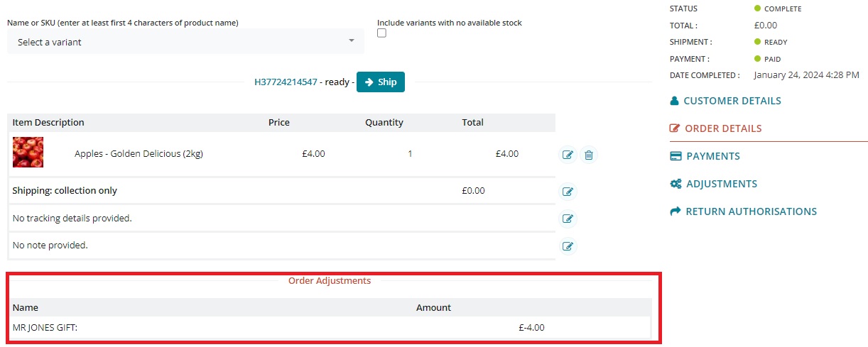Click the Customer Details user icon
This screenshot has width=868, height=347.
pyautogui.click(x=675, y=101)
